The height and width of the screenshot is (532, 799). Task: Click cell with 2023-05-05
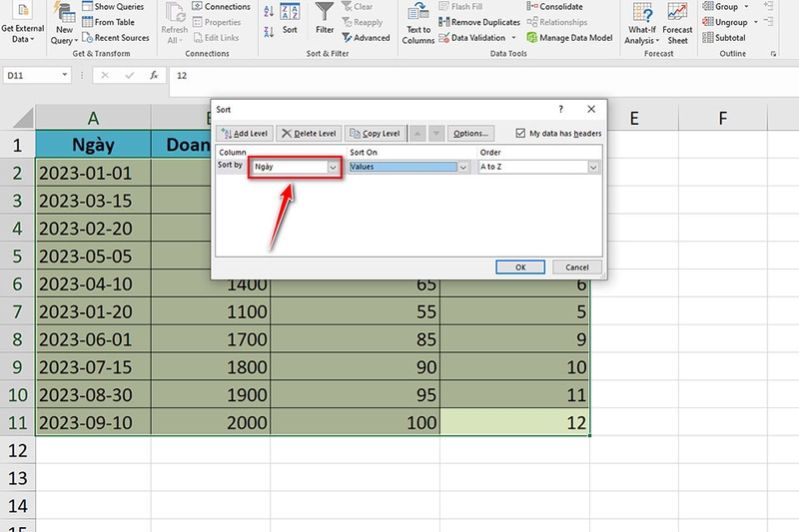tap(93, 256)
